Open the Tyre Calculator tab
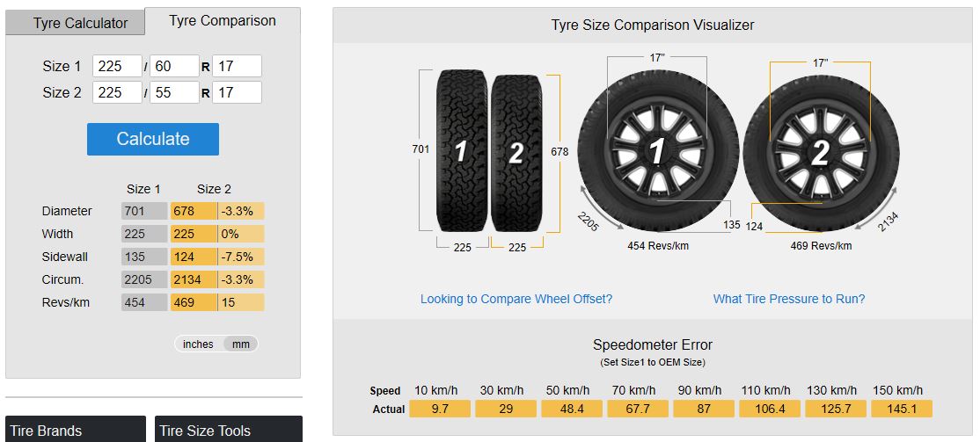The width and height of the screenshot is (980, 442). coord(76,23)
